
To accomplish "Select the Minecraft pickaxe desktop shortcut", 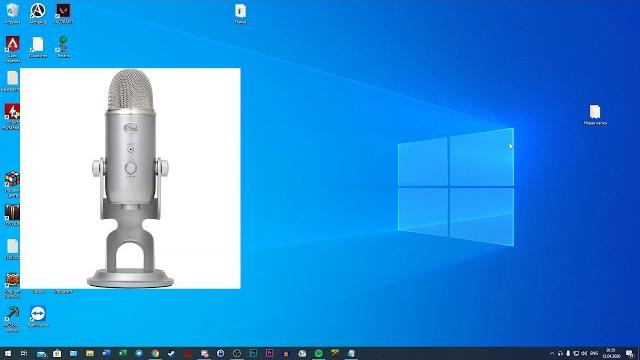I will [12, 318].
